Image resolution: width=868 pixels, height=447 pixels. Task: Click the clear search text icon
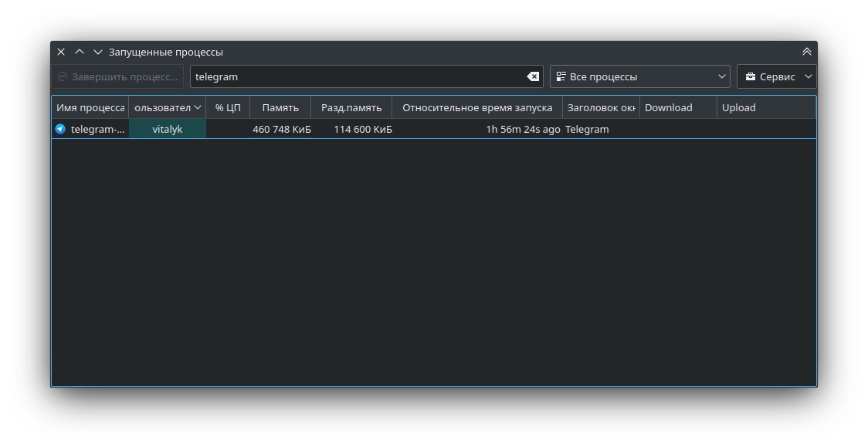tap(533, 76)
